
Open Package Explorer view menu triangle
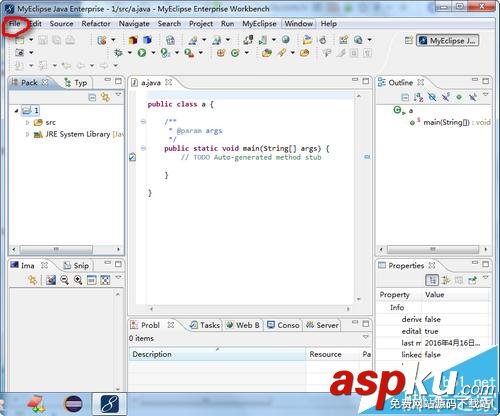coord(118,95)
